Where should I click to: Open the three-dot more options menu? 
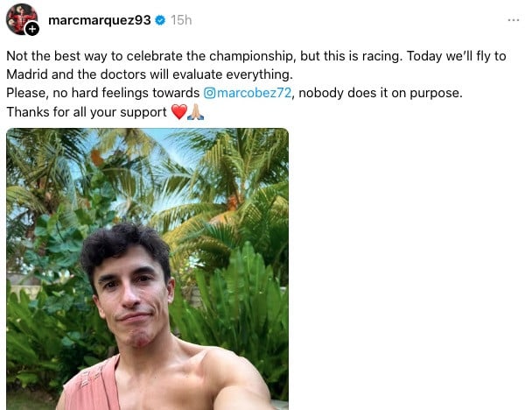point(513,19)
